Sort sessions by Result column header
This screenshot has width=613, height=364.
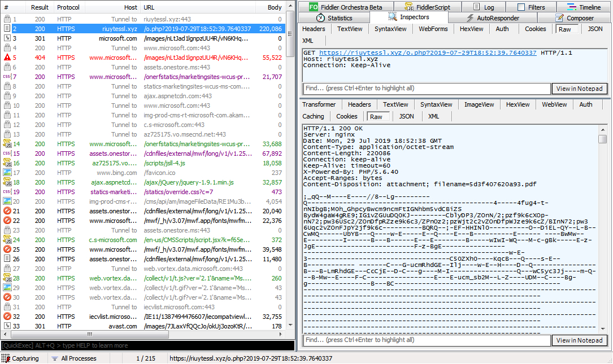coord(40,7)
